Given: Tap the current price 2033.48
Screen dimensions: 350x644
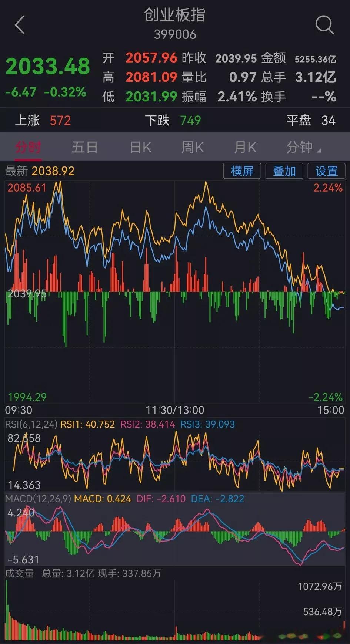Looking at the screenshot, I should (48, 67).
